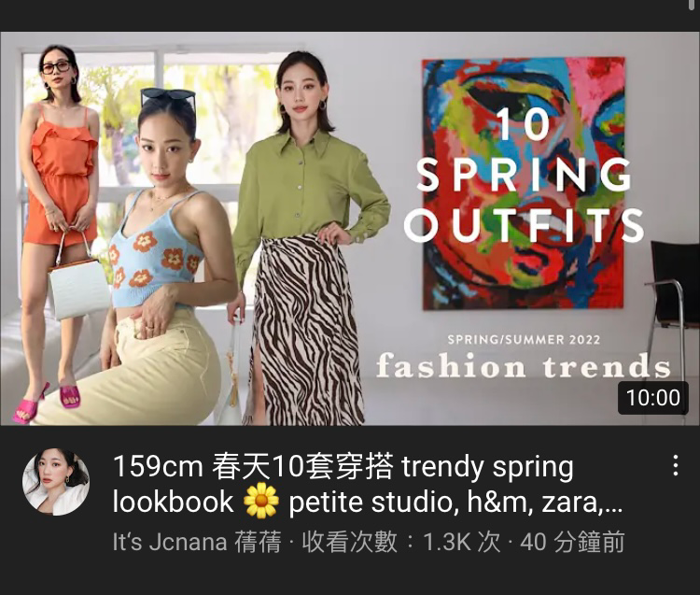Open the It's Jcnana channel avatar
Screen dimensions: 700x595
[x=56, y=482]
